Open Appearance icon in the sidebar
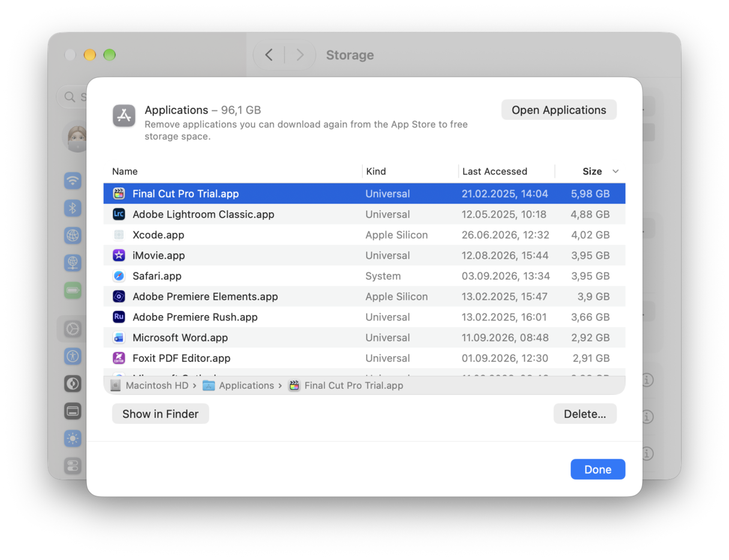 point(73,384)
